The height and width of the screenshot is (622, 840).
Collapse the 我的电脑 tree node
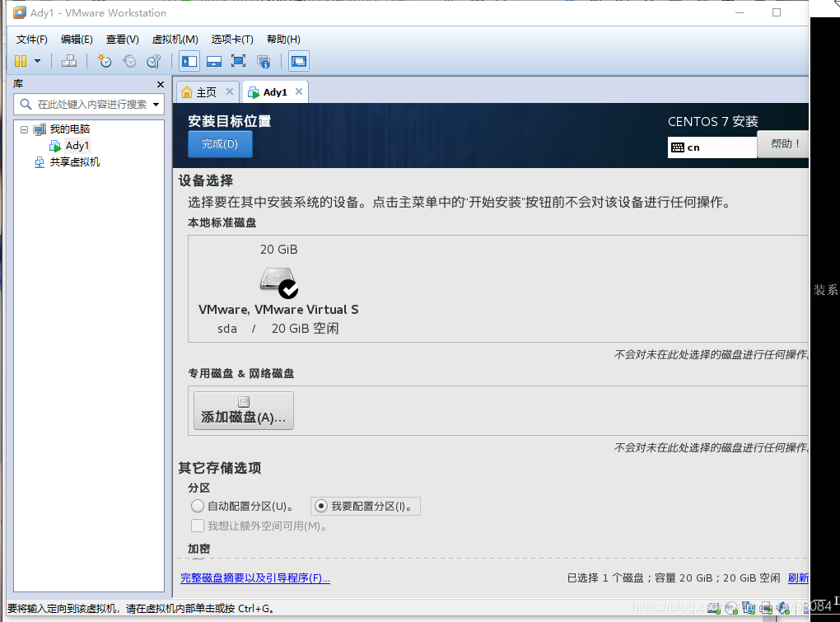pos(24,129)
